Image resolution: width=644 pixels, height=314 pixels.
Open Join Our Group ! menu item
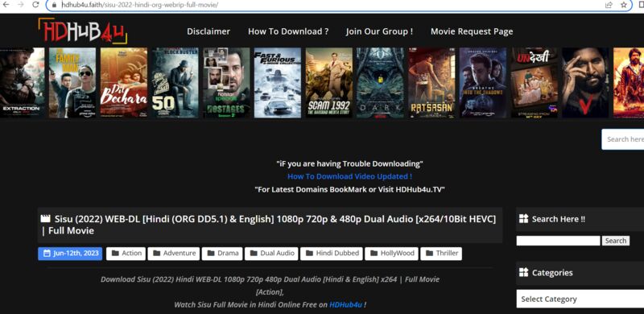coord(379,31)
